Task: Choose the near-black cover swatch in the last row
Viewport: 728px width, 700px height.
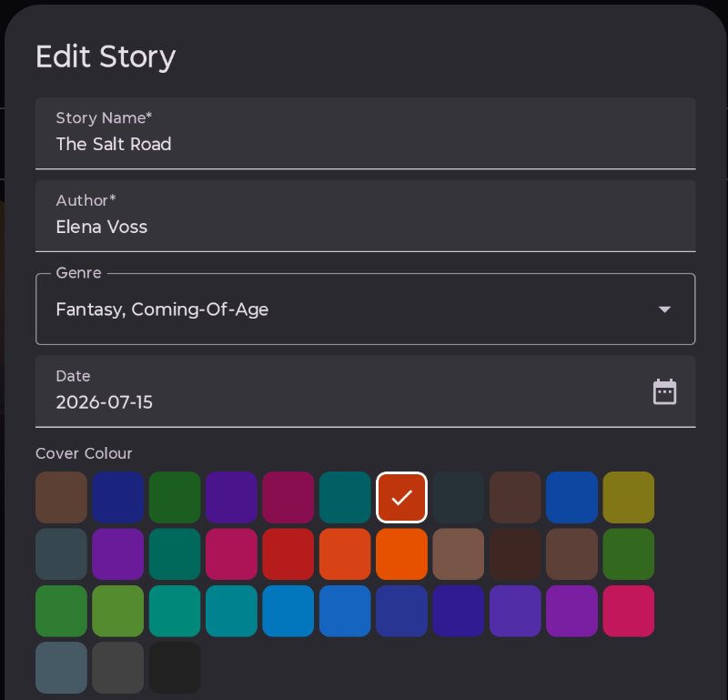Action: [175, 667]
